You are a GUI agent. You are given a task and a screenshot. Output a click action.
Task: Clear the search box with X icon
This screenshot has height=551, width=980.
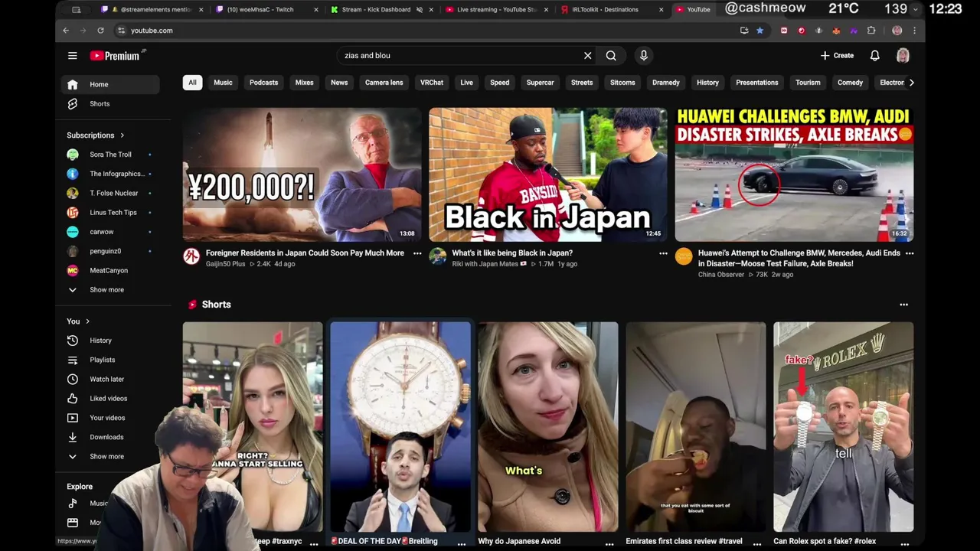pyautogui.click(x=587, y=55)
